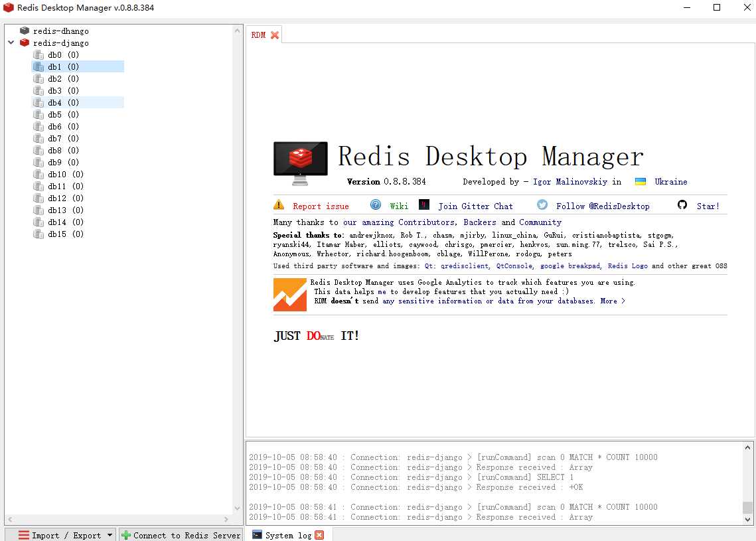Click the app icon in the title bar

pyautogui.click(x=8, y=7)
